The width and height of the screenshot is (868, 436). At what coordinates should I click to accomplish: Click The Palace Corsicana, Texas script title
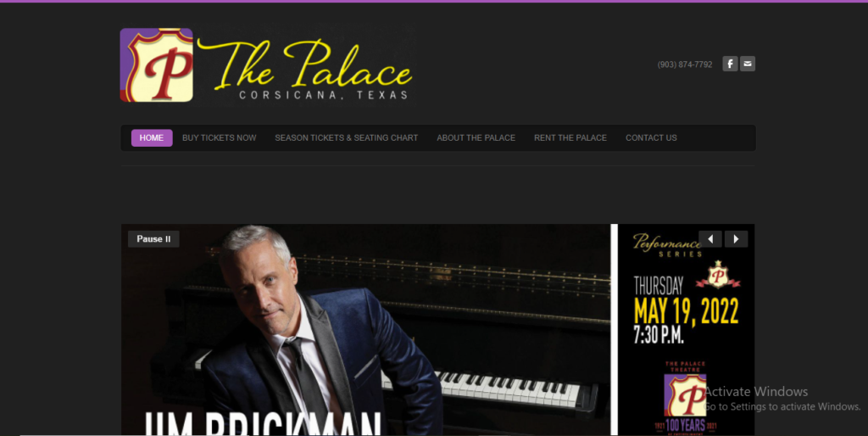[305, 70]
